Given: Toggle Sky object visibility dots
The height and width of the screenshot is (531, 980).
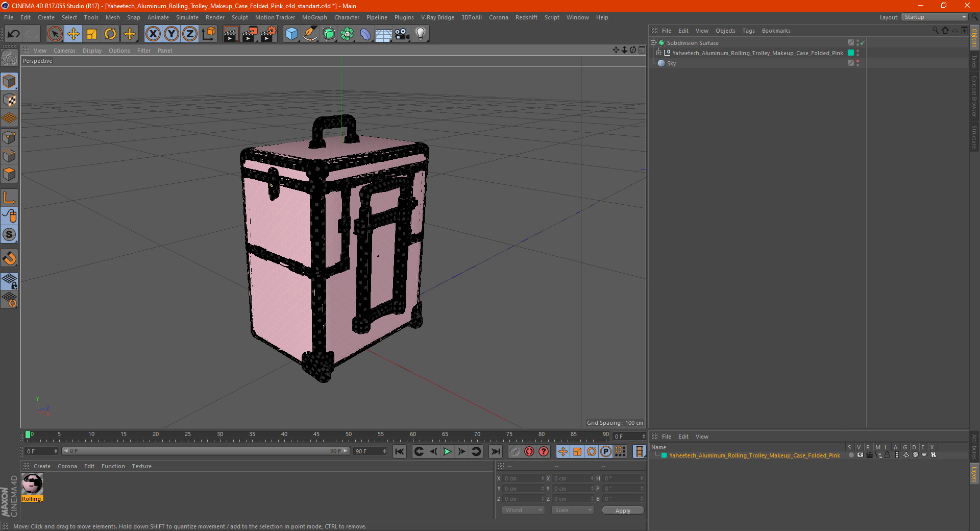Looking at the screenshot, I should tap(858, 63).
